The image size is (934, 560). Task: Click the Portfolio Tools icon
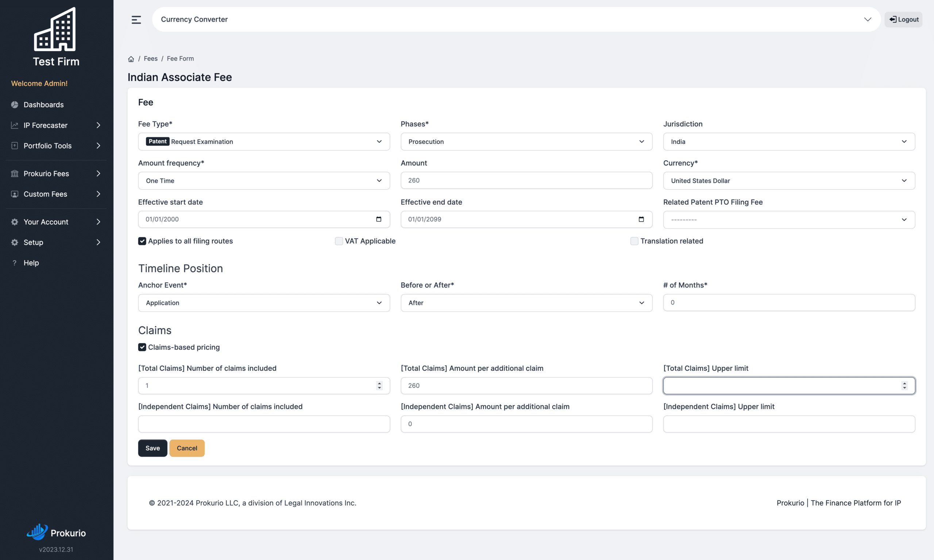pyautogui.click(x=15, y=145)
